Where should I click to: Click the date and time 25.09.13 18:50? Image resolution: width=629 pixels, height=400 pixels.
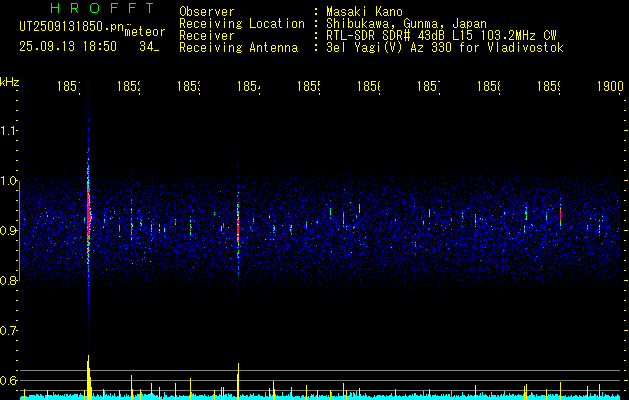[68, 47]
